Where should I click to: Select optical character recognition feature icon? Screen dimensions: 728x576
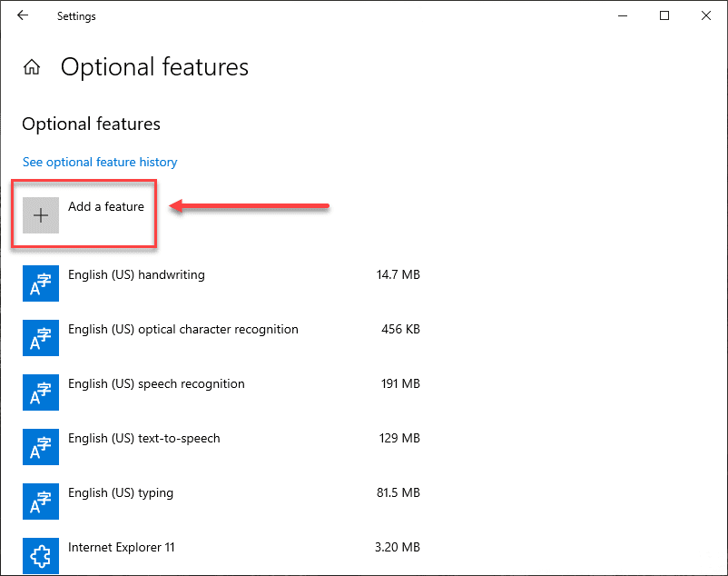(41, 337)
